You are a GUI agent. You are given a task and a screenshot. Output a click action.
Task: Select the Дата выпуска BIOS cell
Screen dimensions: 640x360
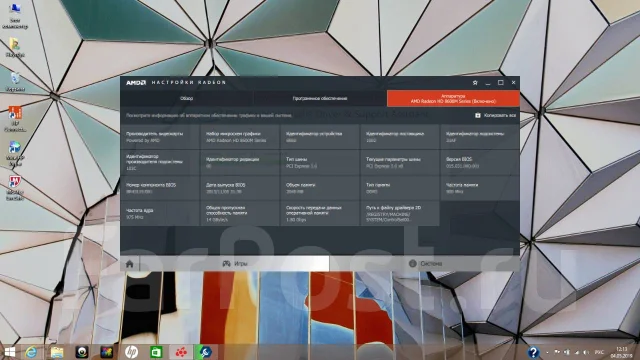[240, 188]
